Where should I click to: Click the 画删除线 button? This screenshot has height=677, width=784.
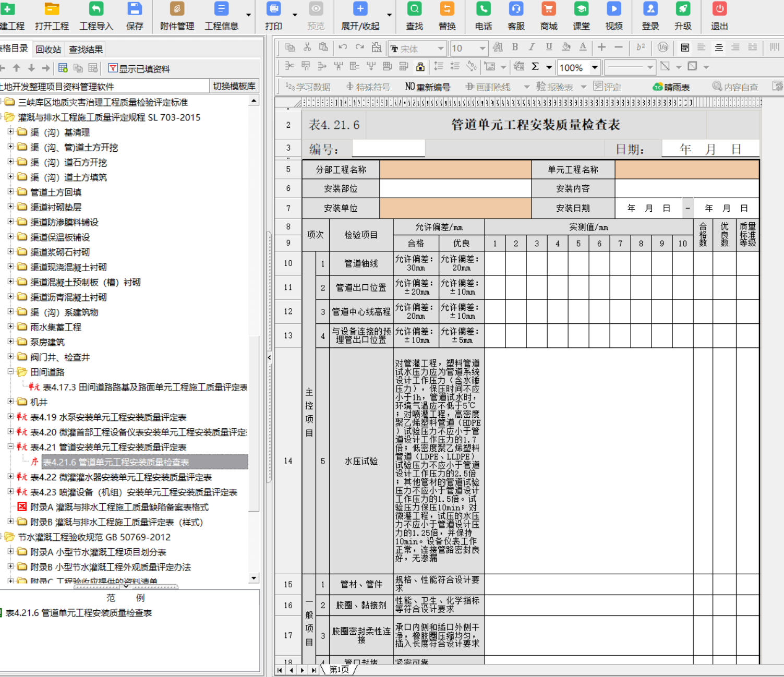click(x=488, y=87)
